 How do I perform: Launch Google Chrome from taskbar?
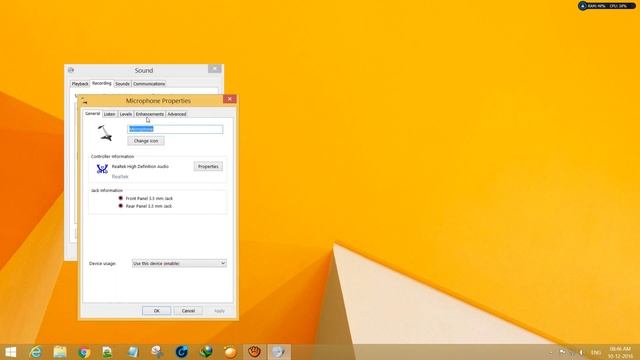tap(84, 352)
